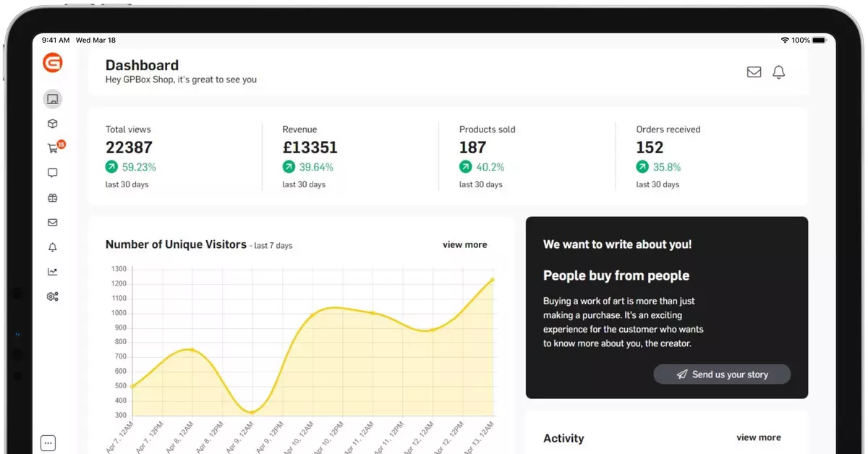Click view more for Unique Visitors
This screenshot has height=454, width=868.
(x=464, y=245)
